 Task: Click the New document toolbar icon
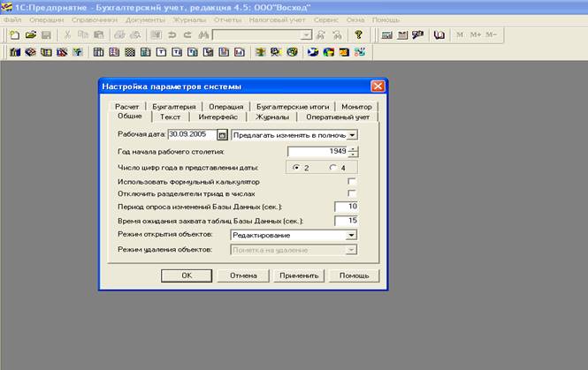[14, 34]
